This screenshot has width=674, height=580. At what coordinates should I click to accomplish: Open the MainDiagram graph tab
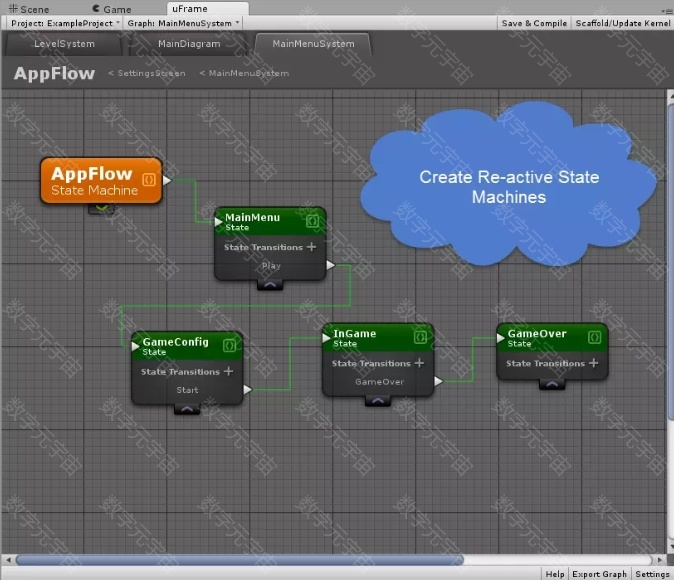[x=189, y=44]
